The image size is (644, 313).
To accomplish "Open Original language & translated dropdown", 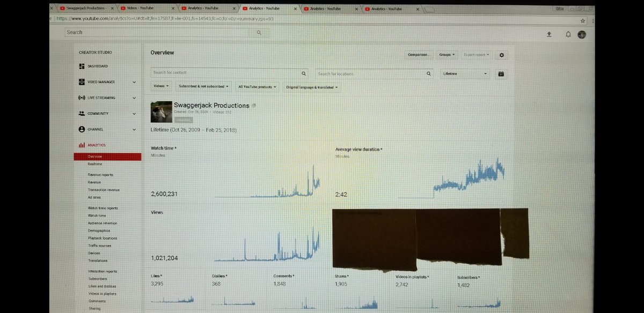I will coord(312,87).
